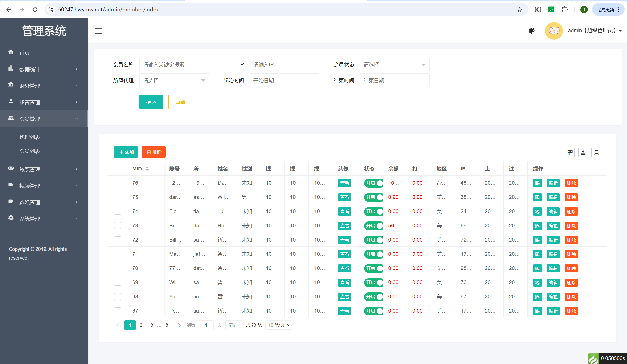Click the camera icon for 选妃管理
The width and height of the screenshot is (627, 364).
(11, 201)
